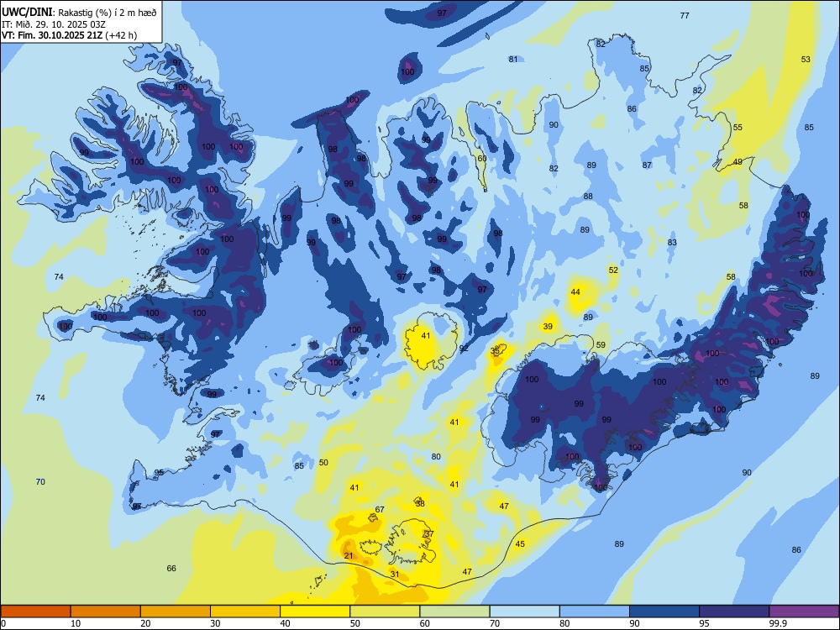Image resolution: width=840 pixels, height=630 pixels.
Task: Select the light blue swatch between 70 and 80
Action: (524, 612)
